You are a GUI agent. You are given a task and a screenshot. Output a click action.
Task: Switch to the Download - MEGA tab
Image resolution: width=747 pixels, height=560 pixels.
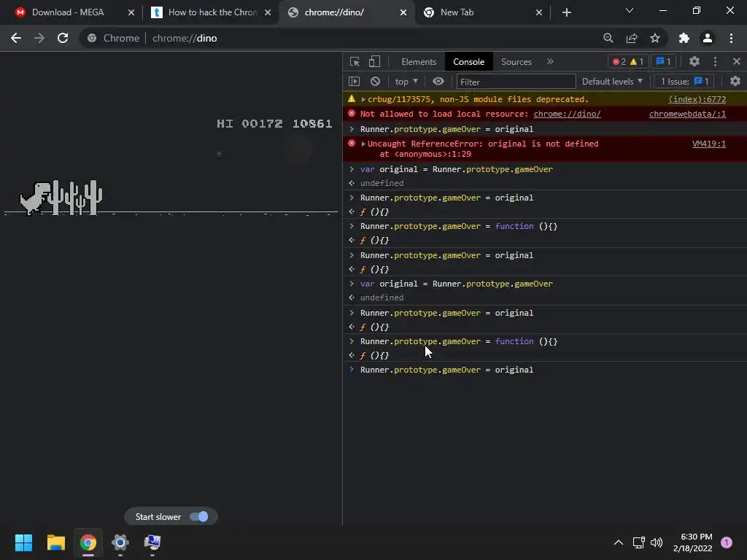71,12
